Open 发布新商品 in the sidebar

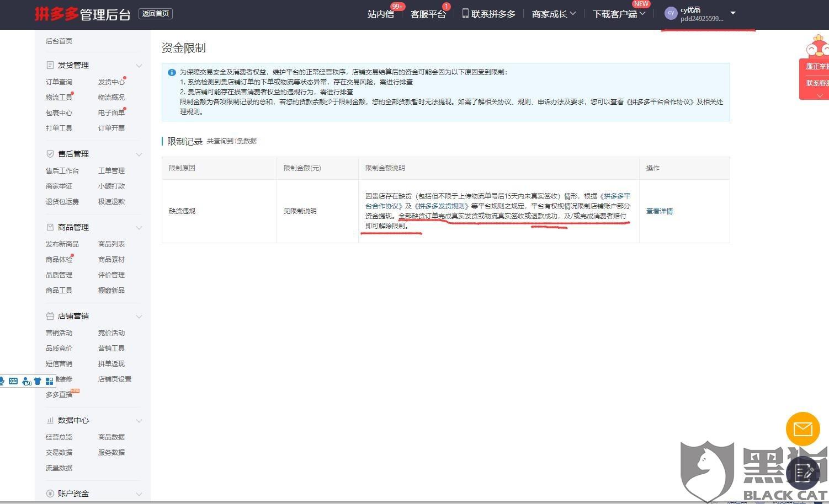(62, 244)
